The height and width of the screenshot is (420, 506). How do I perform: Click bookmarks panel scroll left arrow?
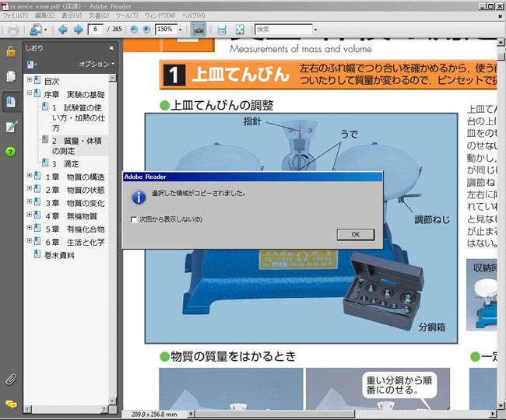point(28,409)
